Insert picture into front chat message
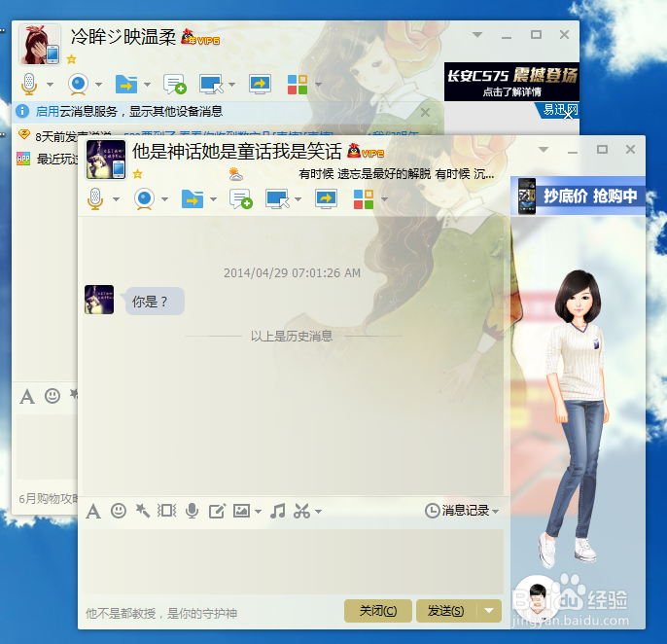 click(x=241, y=511)
